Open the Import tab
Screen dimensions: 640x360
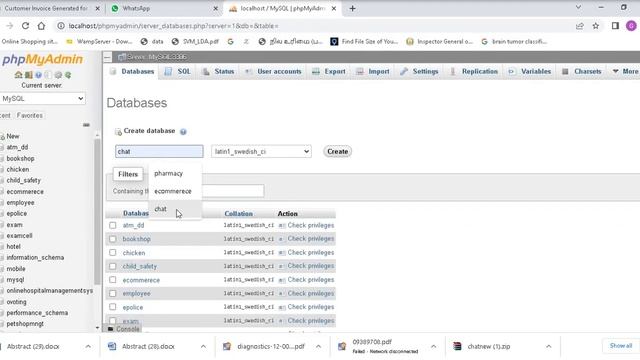[x=373, y=71]
